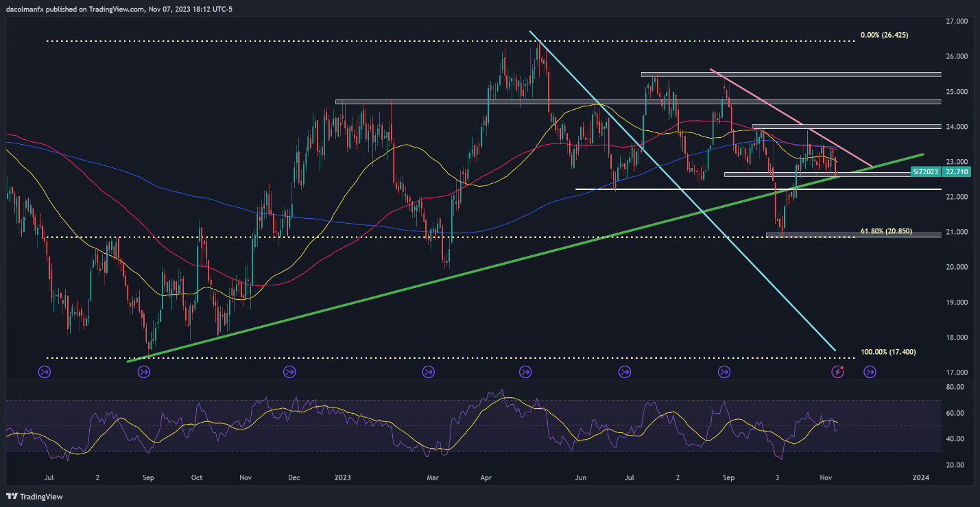Image resolution: width=980 pixels, height=507 pixels.
Task: Click the SIZ2023 symbol price tag
Action: (927, 172)
